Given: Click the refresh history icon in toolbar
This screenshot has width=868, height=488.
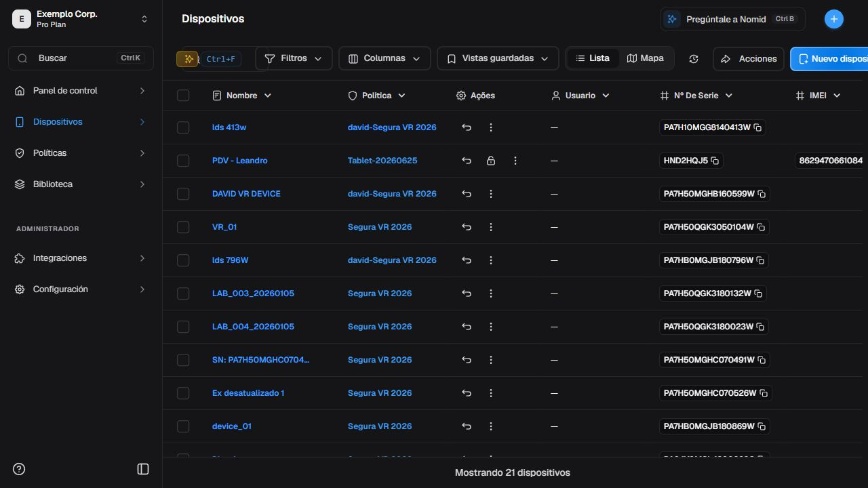Looking at the screenshot, I should (694, 59).
